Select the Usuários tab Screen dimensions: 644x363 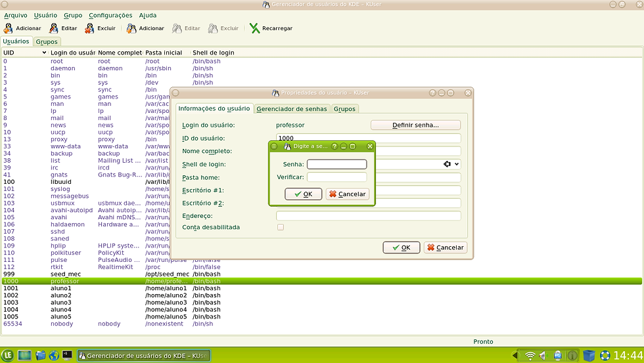[x=16, y=41]
